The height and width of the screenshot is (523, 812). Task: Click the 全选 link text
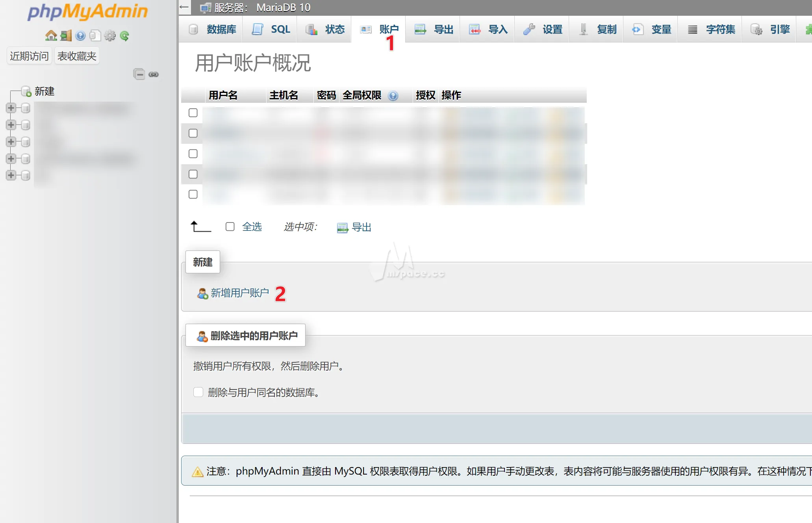point(252,227)
